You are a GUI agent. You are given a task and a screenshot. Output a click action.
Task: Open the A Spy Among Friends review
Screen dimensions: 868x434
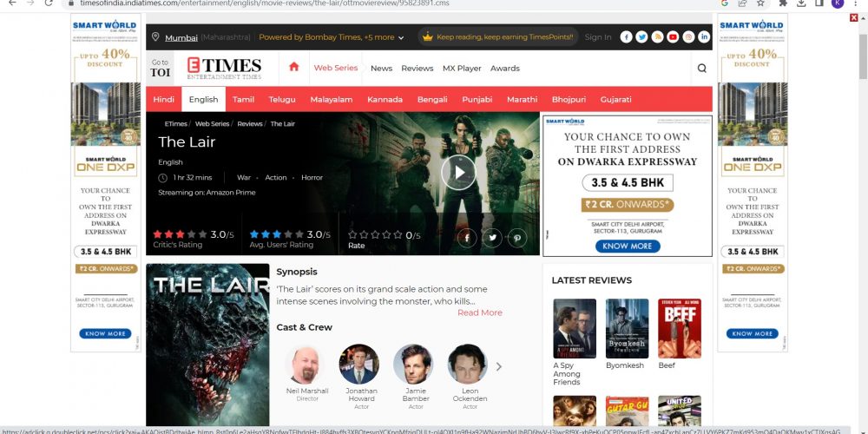pyautogui.click(x=575, y=328)
